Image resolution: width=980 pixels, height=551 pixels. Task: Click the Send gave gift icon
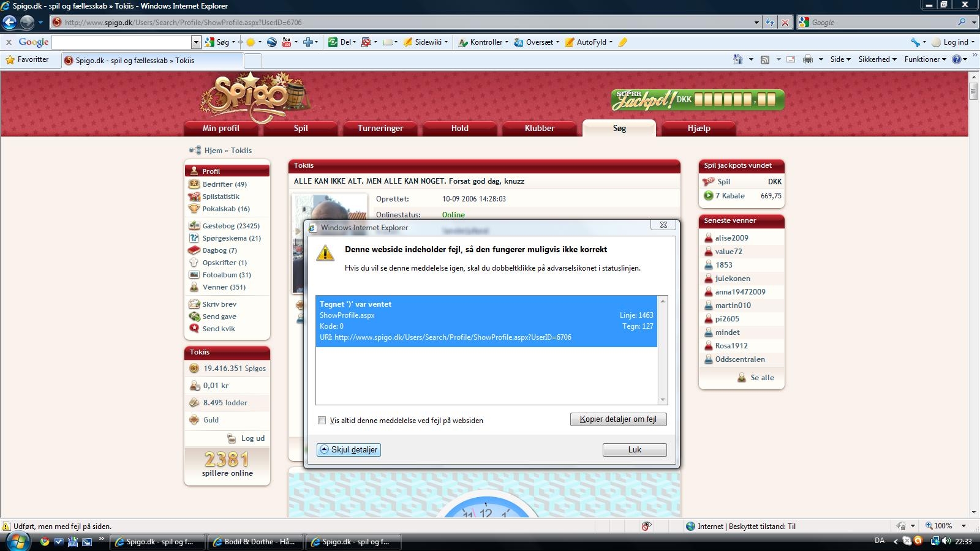(194, 317)
